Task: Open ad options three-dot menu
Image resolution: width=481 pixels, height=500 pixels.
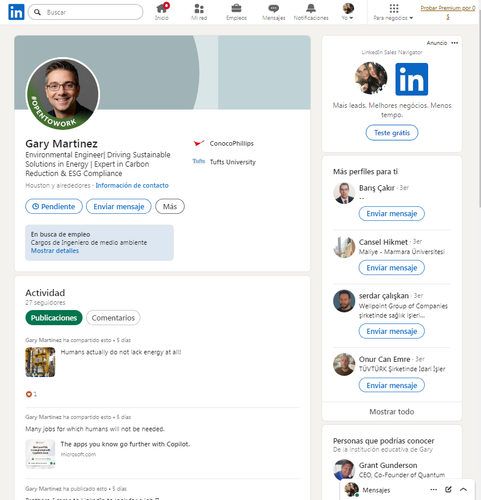Action: pos(454,43)
